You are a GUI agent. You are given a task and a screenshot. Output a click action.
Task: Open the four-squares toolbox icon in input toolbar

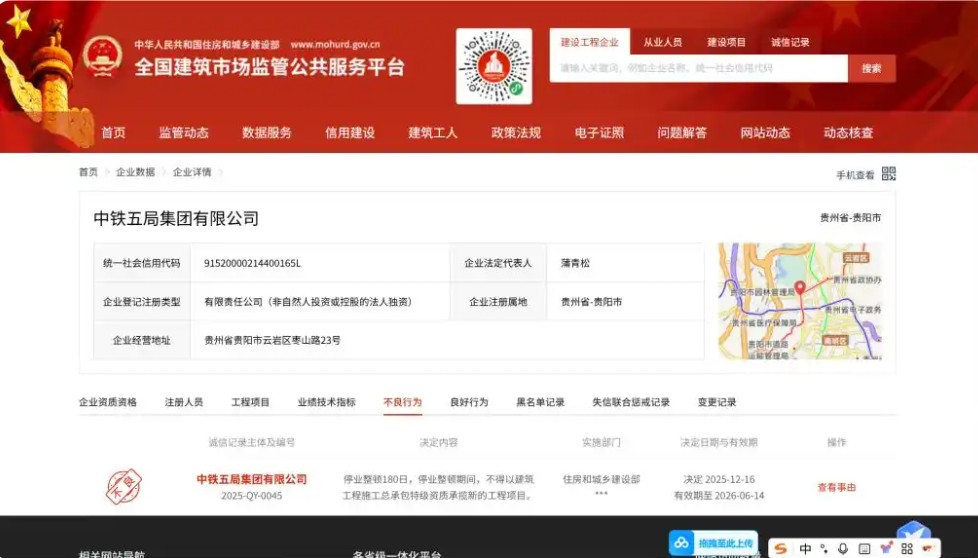click(907, 549)
